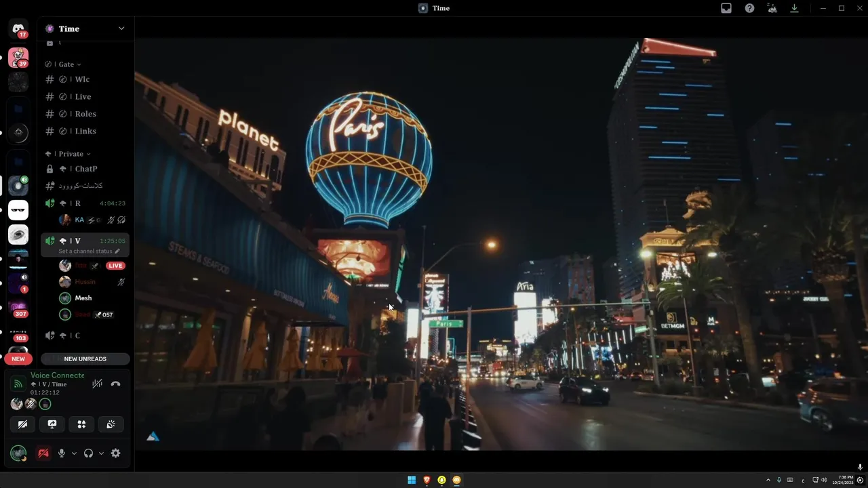Click V / Time channel link in voice panel
This screenshot has height=488, width=868.
[49, 384]
